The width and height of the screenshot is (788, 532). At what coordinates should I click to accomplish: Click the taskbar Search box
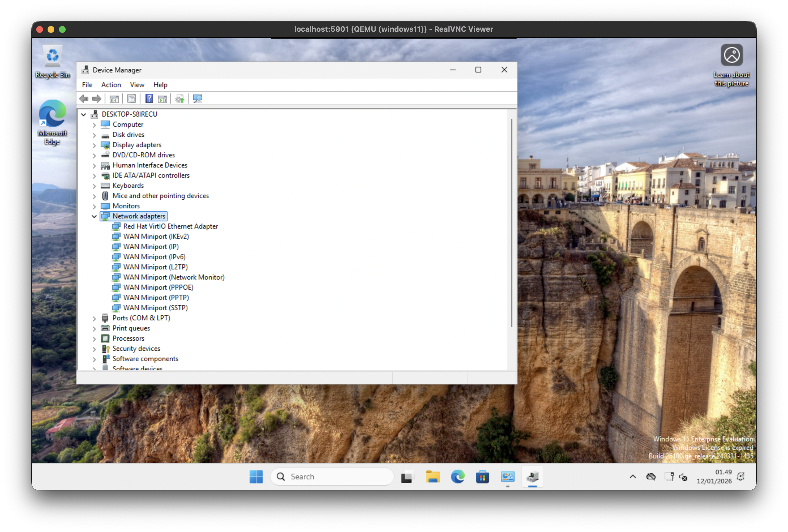[332, 477]
